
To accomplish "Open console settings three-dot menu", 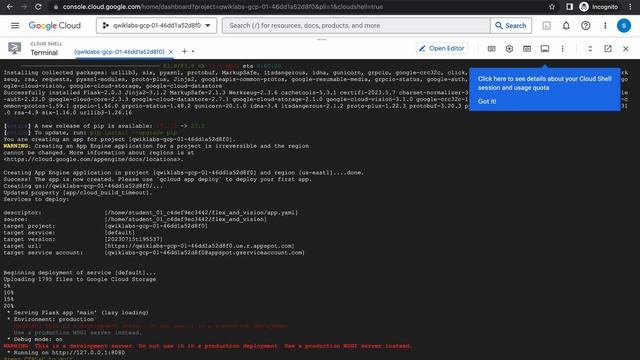I will pos(605,26).
